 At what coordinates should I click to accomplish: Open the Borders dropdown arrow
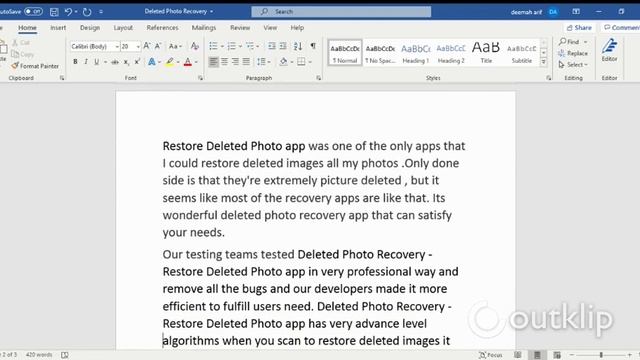coord(310,62)
